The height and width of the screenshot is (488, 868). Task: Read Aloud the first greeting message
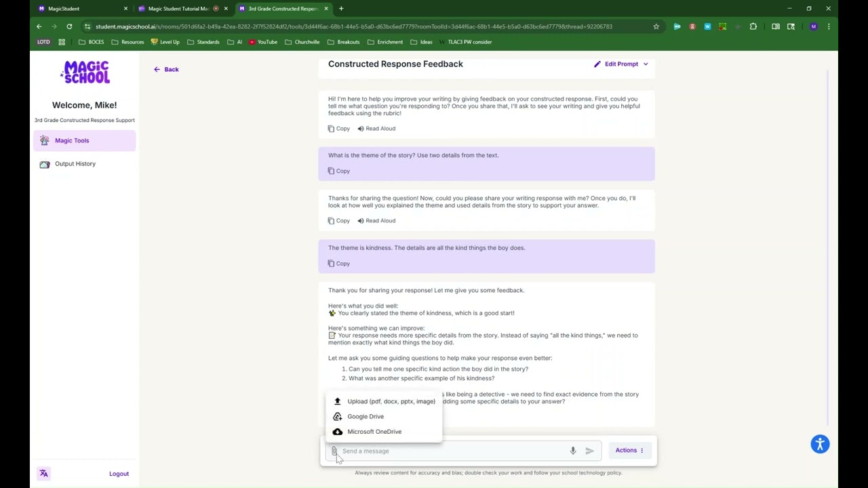tap(376, 128)
